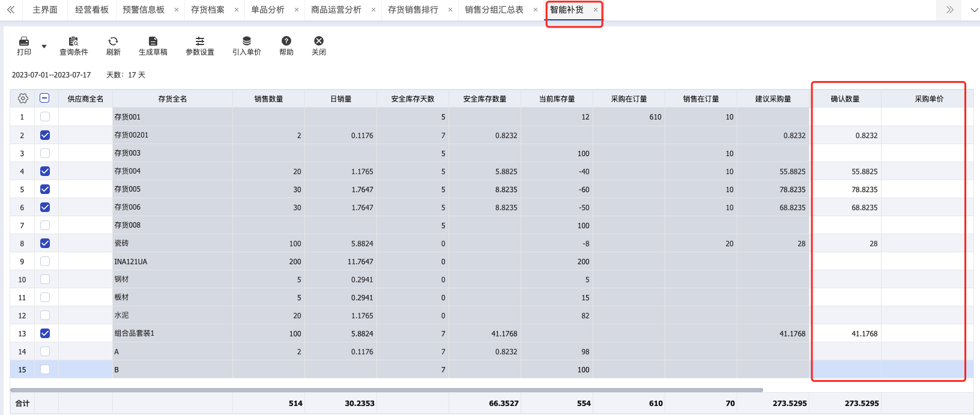Click the 采购单价 column header
This screenshot has width=980, height=415.
click(929, 99)
